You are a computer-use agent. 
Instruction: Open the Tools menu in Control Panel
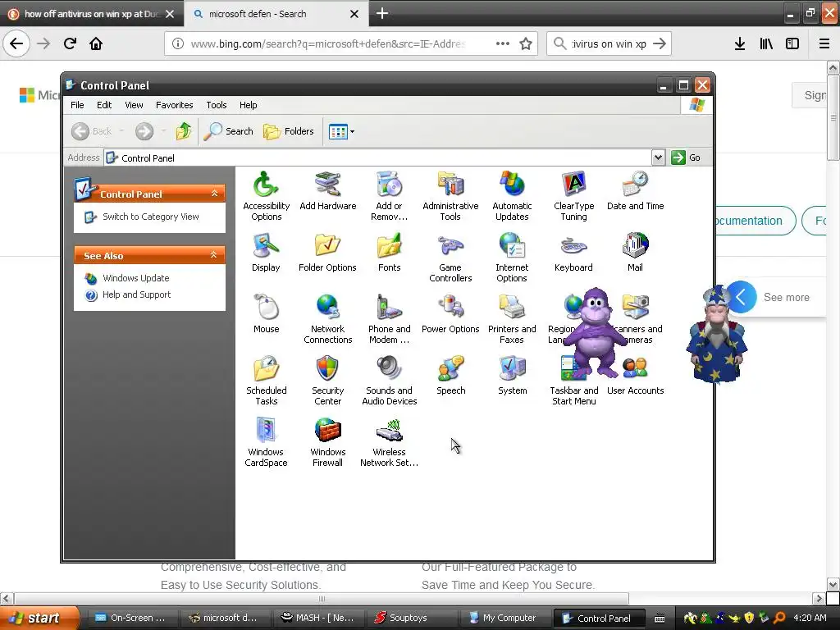(217, 105)
